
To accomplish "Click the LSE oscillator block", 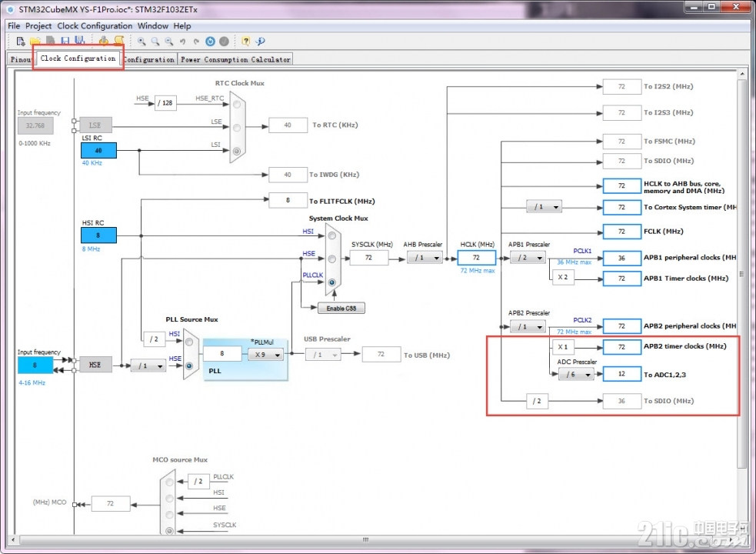I will (95, 125).
